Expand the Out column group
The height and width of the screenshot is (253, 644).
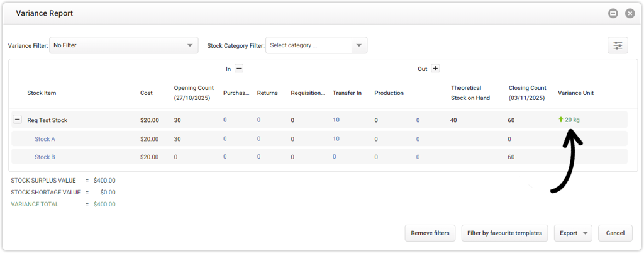pyautogui.click(x=435, y=69)
